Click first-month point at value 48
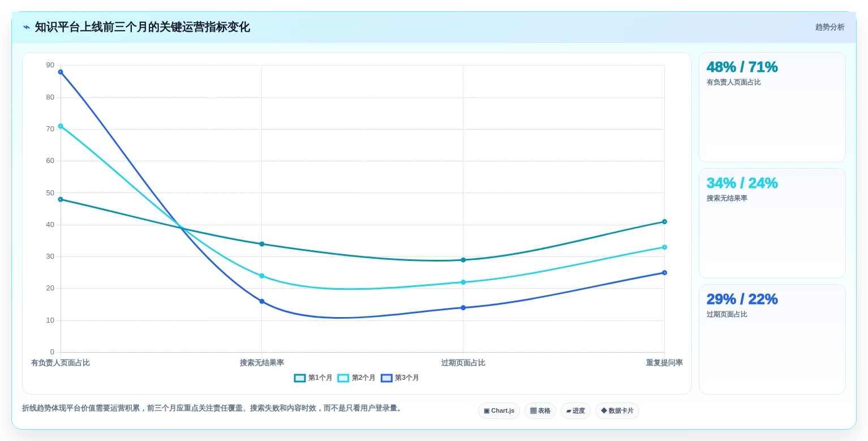 tap(61, 199)
